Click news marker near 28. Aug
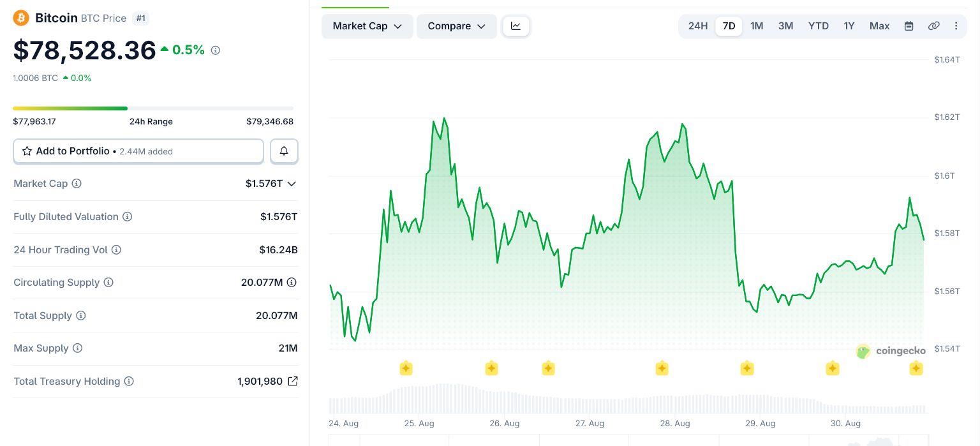The image size is (980, 446). pos(662,368)
